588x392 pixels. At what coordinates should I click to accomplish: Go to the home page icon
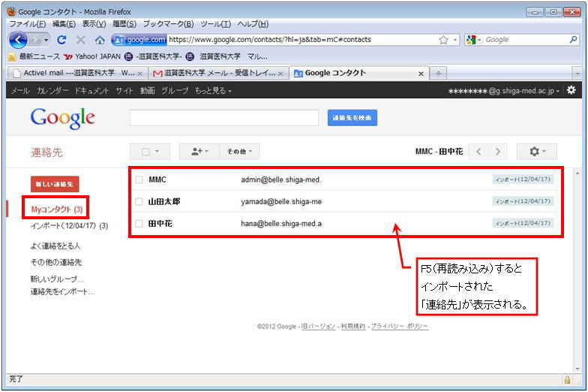(100, 39)
